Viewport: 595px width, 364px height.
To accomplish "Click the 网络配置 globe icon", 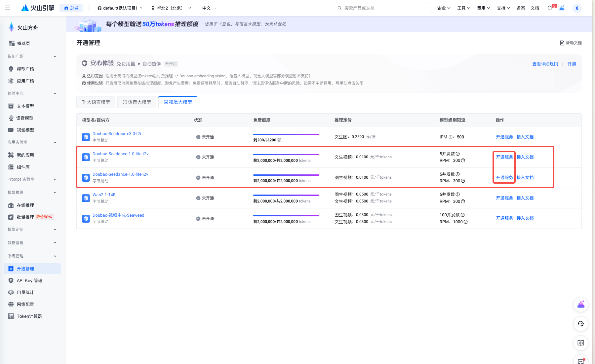I will 11,304.
